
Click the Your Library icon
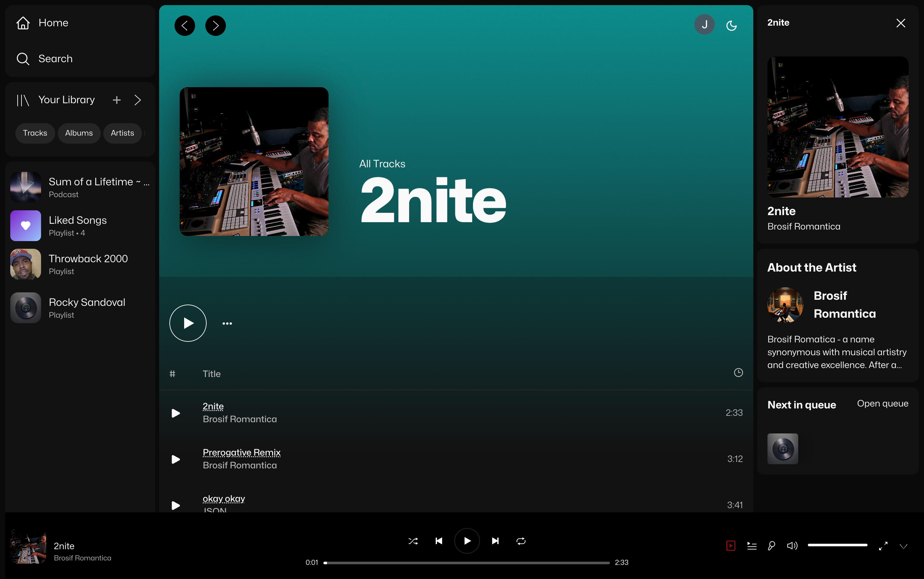click(x=22, y=100)
